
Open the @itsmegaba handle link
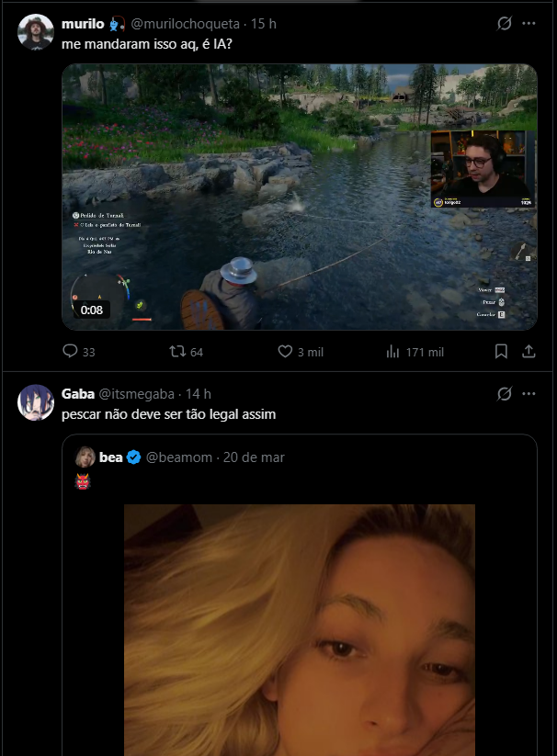point(136,394)
